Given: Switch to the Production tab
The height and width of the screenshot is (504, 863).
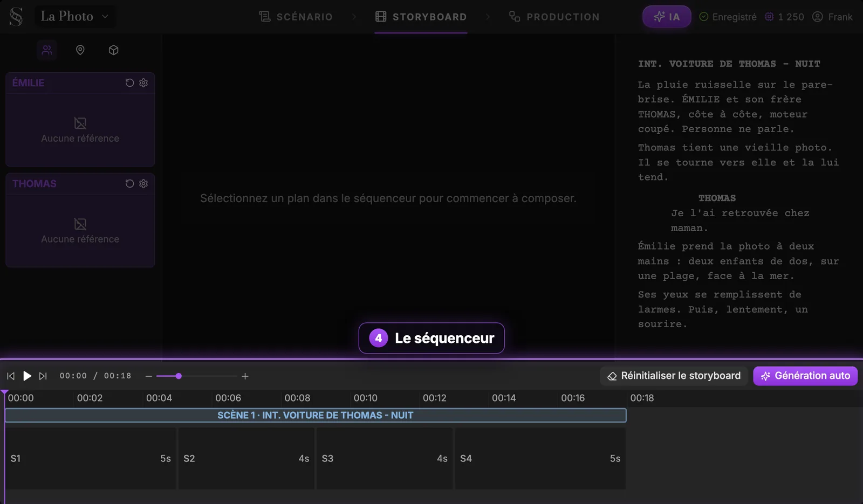Looking at the screenshot, I should (554, 17).
